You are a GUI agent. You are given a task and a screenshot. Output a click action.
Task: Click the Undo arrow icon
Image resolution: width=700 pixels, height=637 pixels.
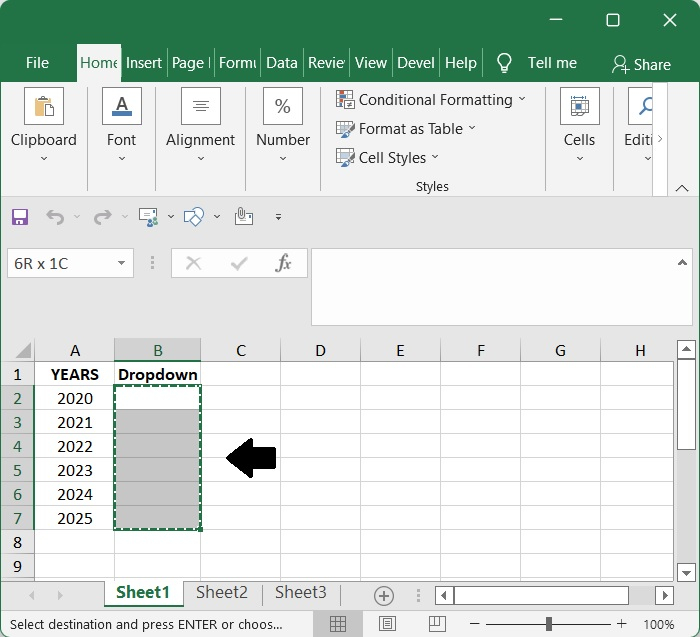pos(55,217)
